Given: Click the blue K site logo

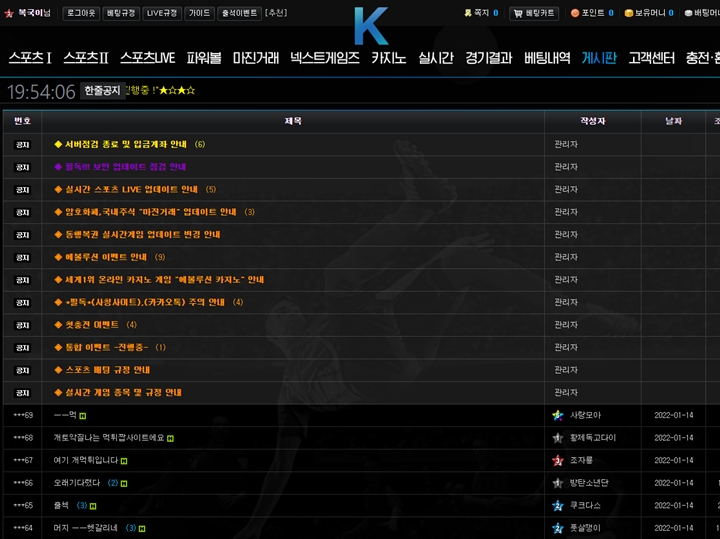Looking at the screenshot, I should [x=371, y=26].
